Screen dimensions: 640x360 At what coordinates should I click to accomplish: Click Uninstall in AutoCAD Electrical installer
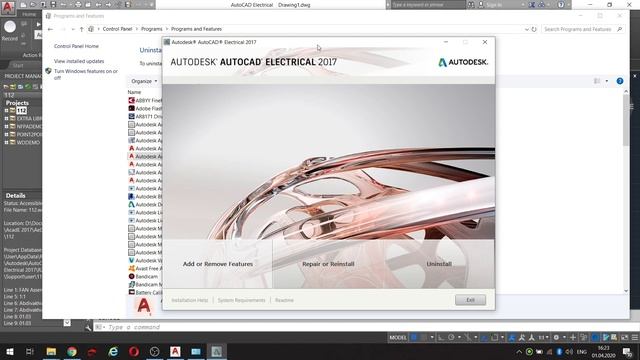439,264
